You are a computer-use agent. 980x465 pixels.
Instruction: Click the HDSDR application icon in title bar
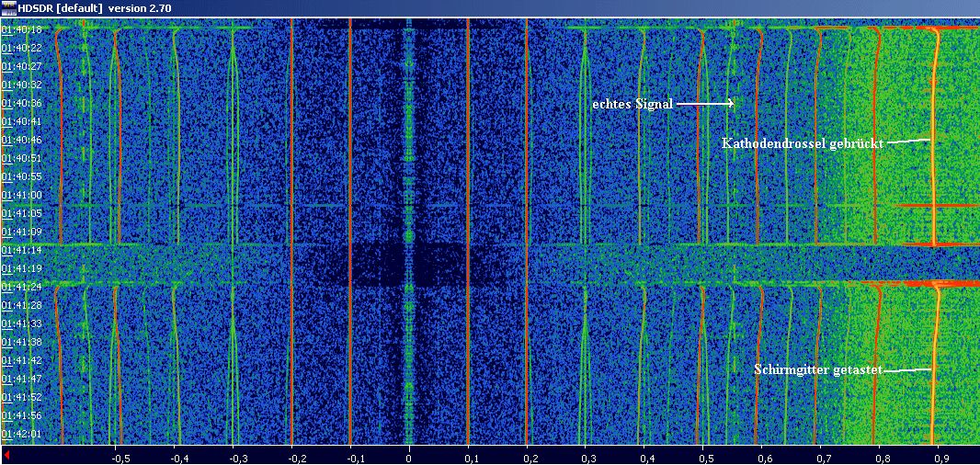(x=8, y=8)
